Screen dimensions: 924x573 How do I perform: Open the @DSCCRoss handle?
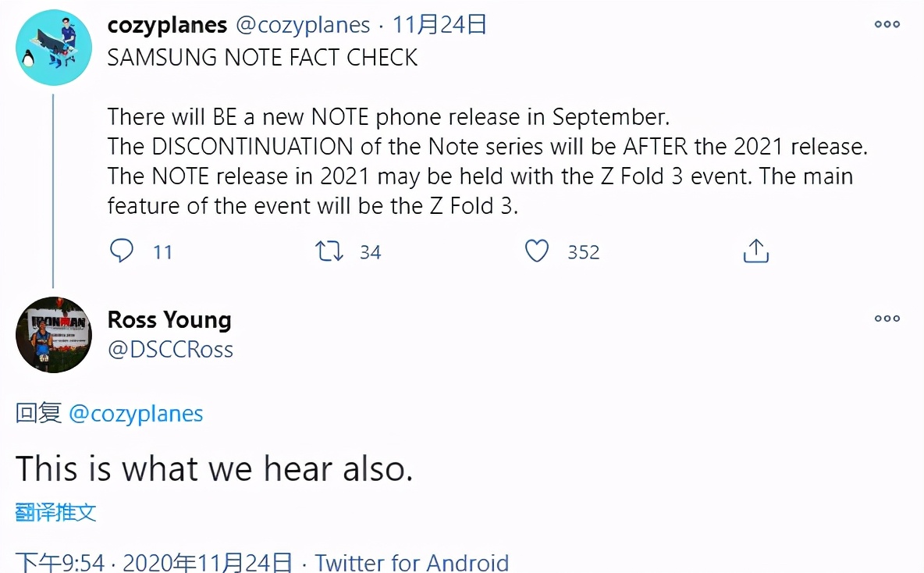pyautogui.click(x=170, y=350)
